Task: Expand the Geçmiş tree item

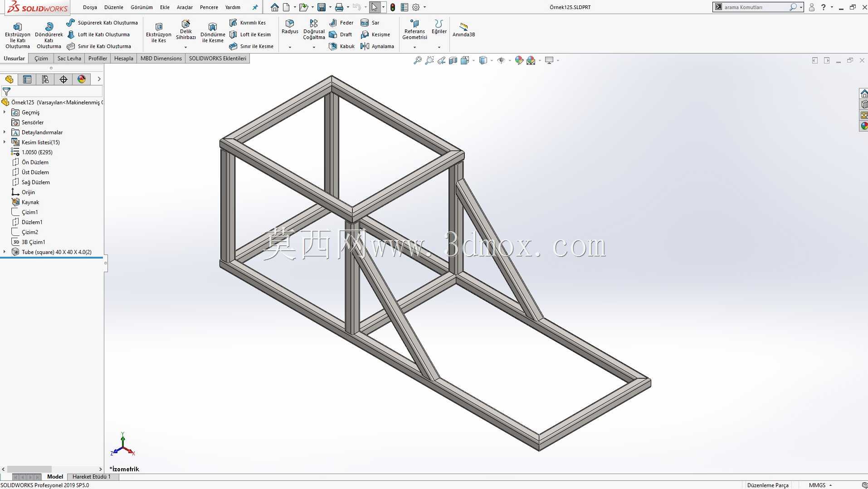Action: (x=5, y=112)
